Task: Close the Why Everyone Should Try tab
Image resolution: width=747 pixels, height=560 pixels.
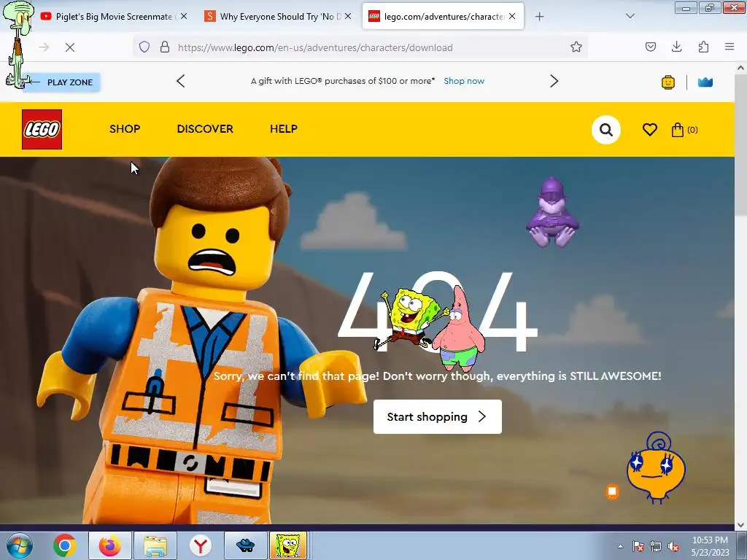Action: point(348,16)
